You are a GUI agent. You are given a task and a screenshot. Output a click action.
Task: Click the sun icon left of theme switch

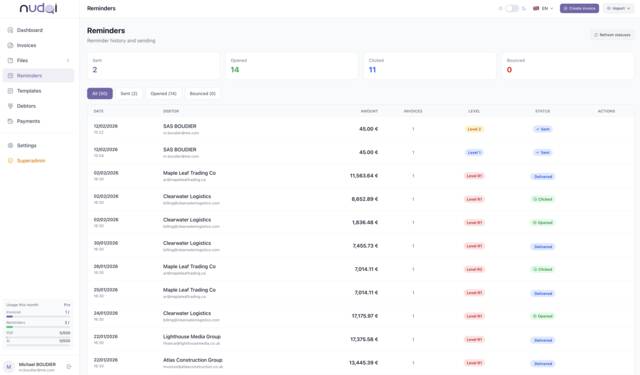click(x=500, y=8)
